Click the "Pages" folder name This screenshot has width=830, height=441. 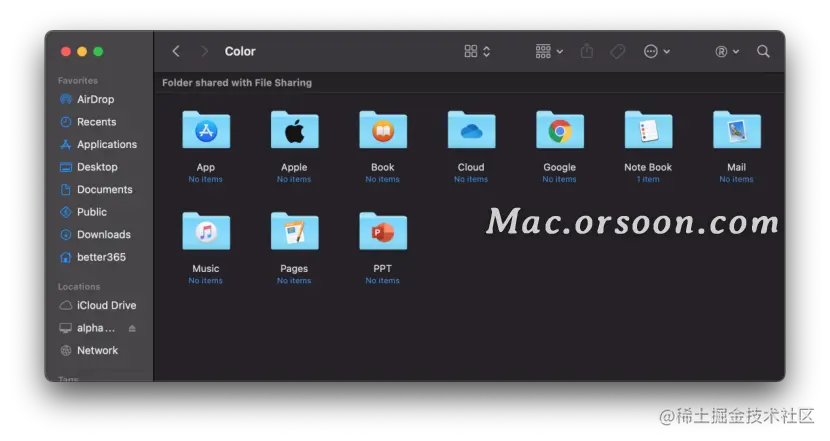pos(294,269)
